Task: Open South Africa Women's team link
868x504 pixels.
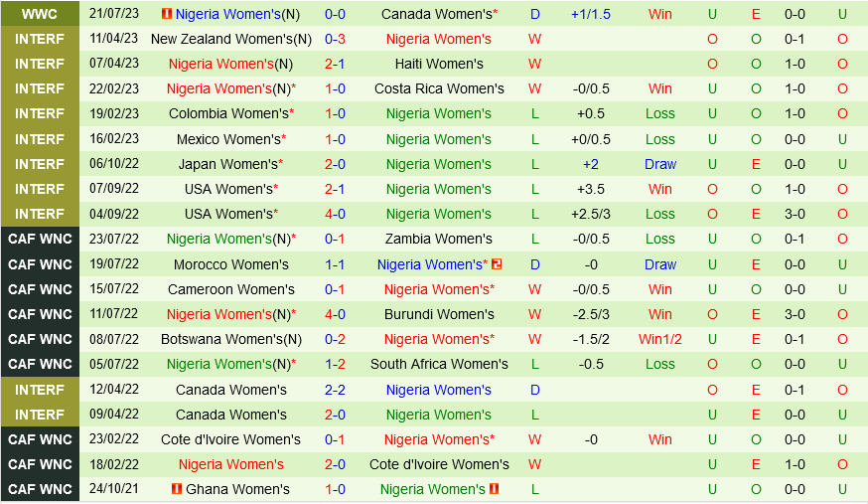Action: 439,364
